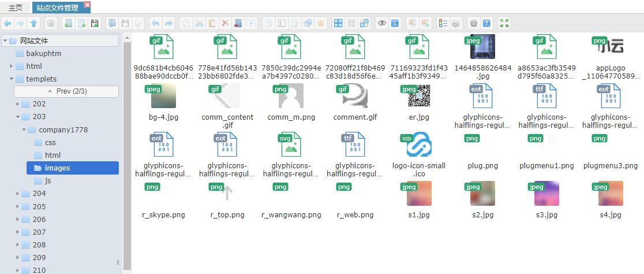The height and width of the screenshot is (274, 644).
Task: Expand folder 207 in tree
Action: tap(17, 232)
